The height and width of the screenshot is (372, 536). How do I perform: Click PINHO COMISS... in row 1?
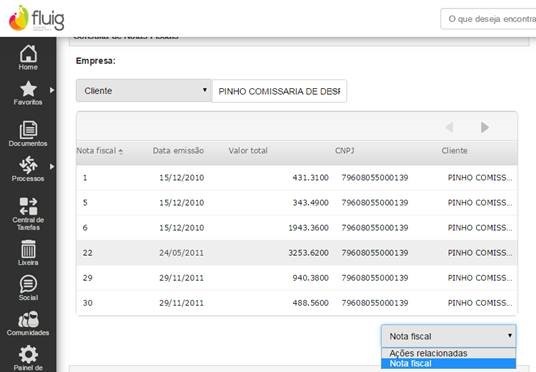[480, 178]
